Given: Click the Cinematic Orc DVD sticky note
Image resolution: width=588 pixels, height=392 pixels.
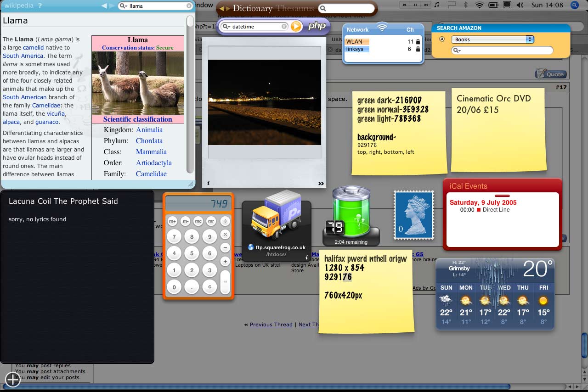Looking at the screenshot, I should [x=499, y=130].
